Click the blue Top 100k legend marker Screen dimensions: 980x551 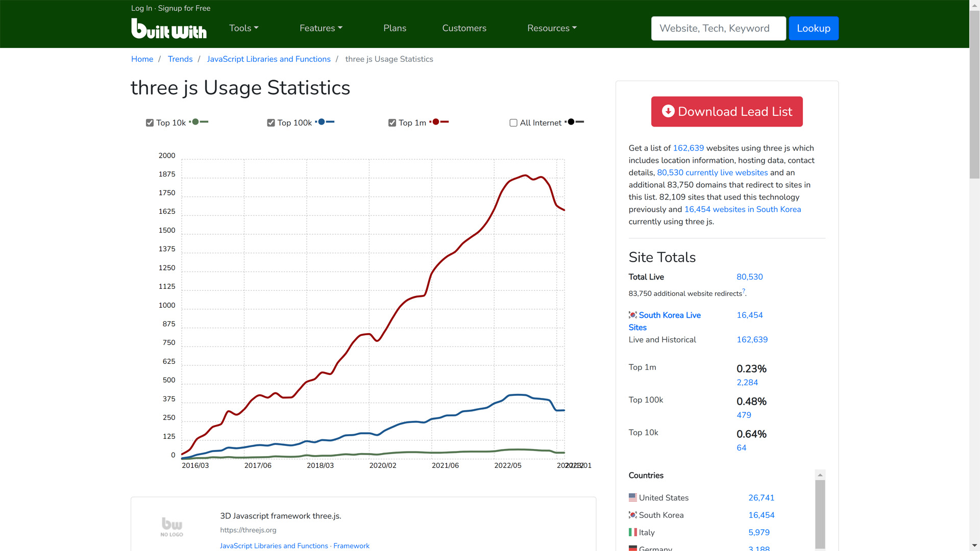[325, 122]
